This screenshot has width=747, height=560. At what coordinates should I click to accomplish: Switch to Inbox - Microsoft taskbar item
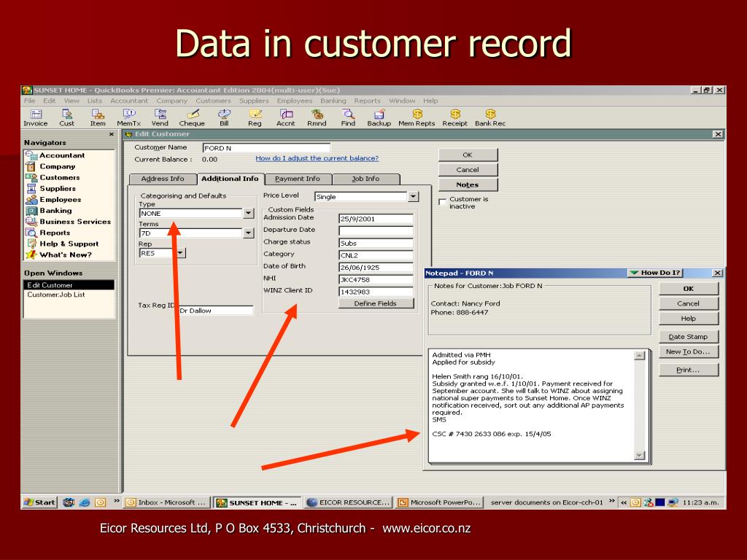(x=167, y=502)
